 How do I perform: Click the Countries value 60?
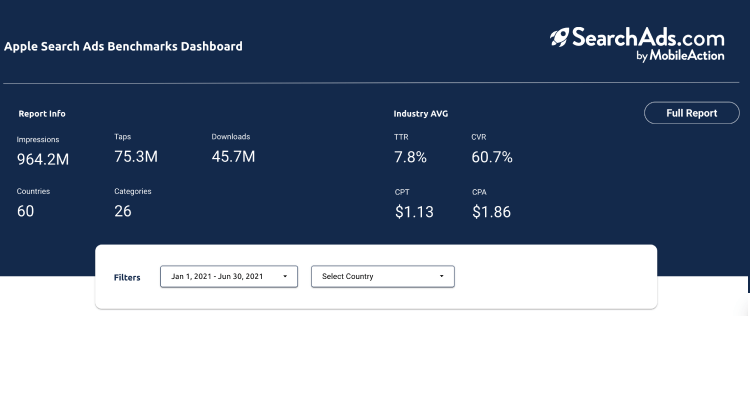(x=25, y=211)
